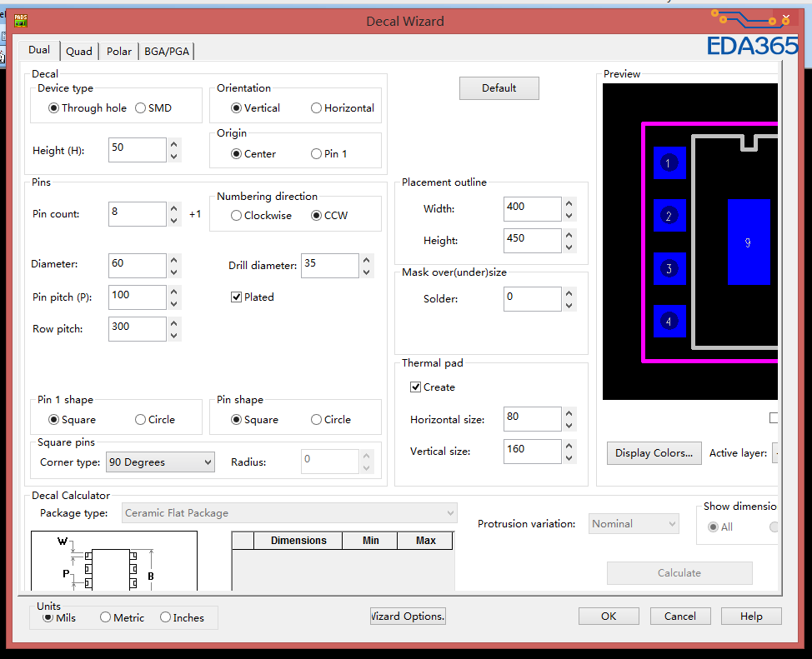812x659 pixels.
Task: Select Mils units
Action: coord(59,617)
